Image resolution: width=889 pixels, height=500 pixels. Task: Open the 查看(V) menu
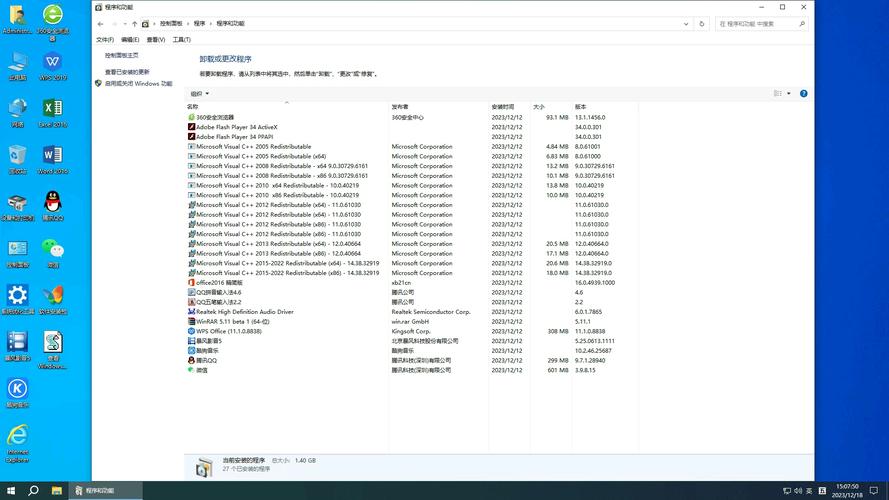coord(156,40)
